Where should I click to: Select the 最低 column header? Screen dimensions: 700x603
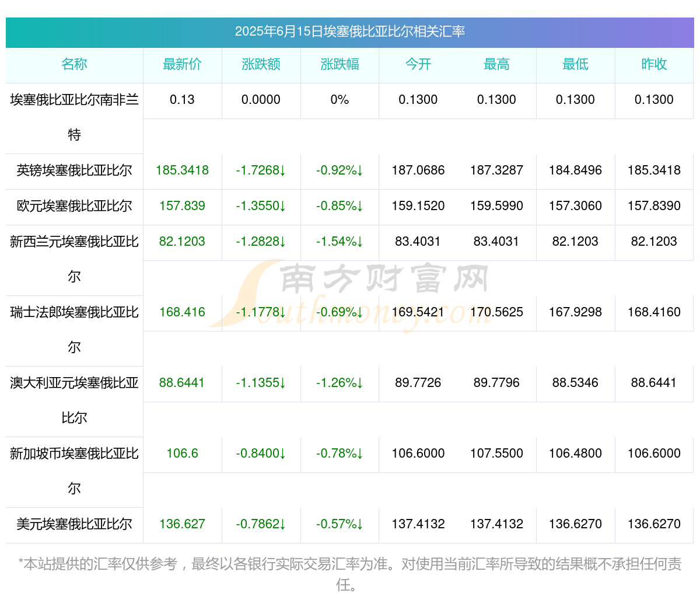tap(575, 64)
